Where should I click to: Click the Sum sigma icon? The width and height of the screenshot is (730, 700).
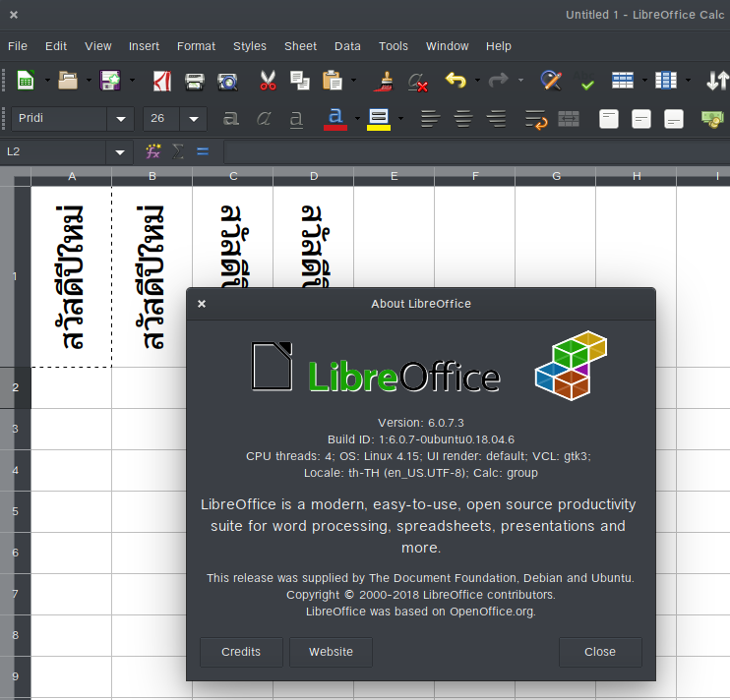(178, 151)
